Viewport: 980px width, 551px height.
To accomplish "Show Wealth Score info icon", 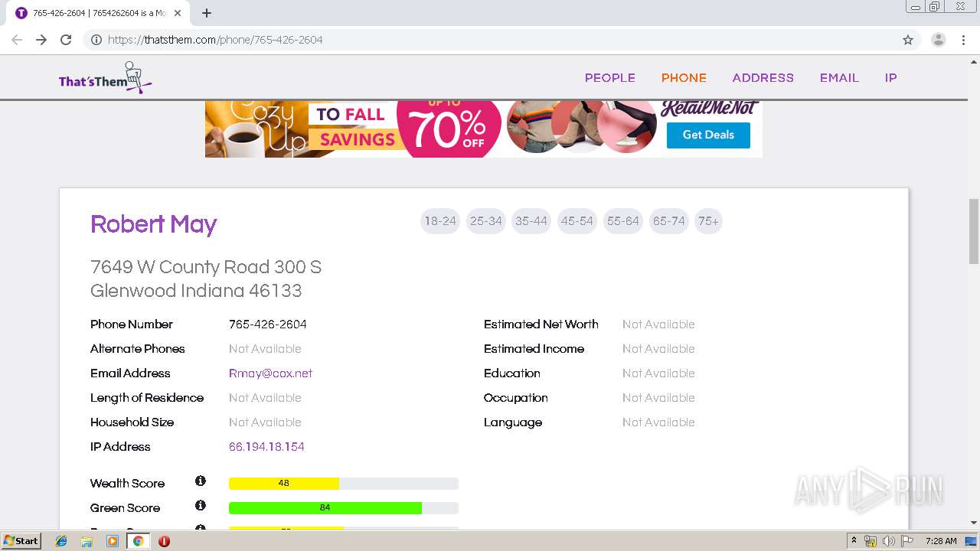I will point(201,481).
